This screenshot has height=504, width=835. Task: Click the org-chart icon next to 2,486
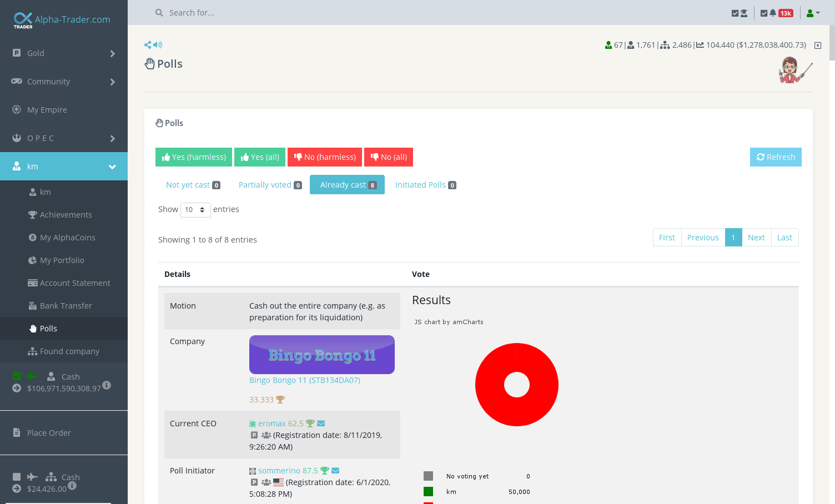click(665, 45)
